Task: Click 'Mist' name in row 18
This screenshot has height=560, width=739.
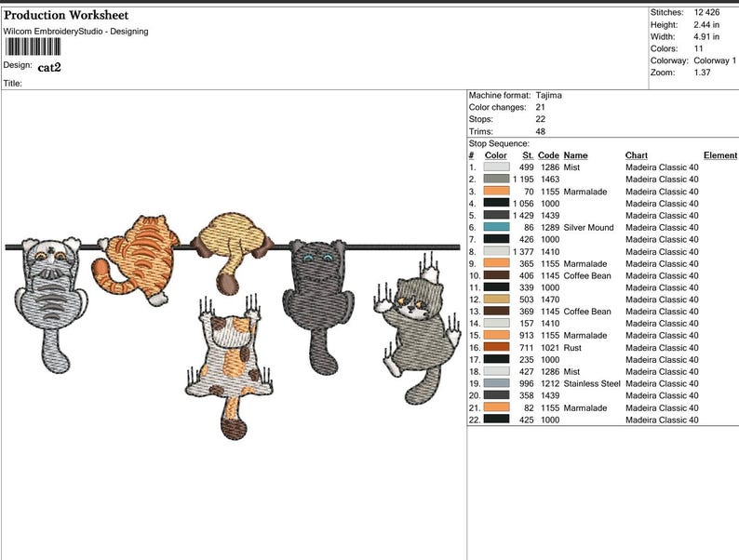Action: coord(571,371)
